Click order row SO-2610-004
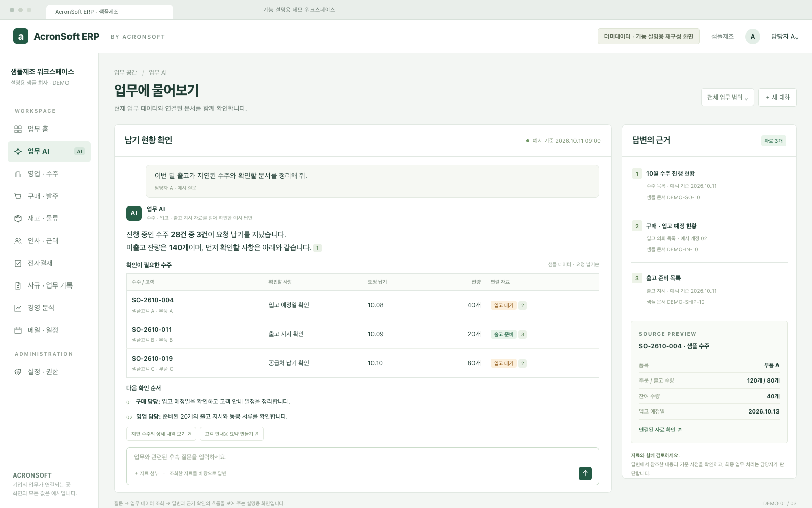The image size is (812, 508). [362, 305]
